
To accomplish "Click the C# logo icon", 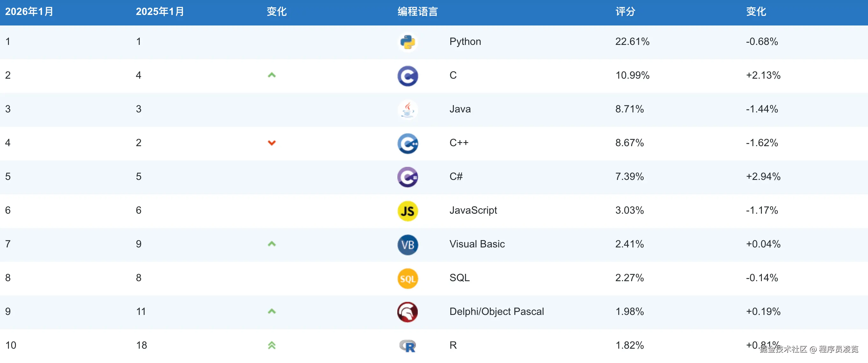I will pyautogui.click(x=407, y=177).
